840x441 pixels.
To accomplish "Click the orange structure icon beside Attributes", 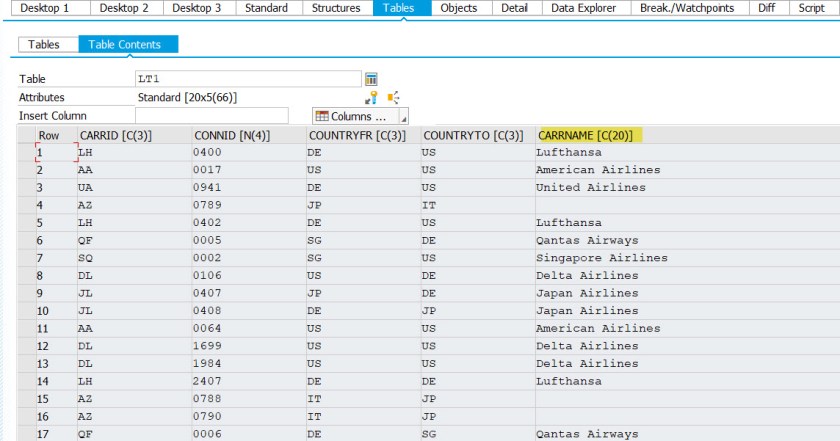I will tap(393, 97).
